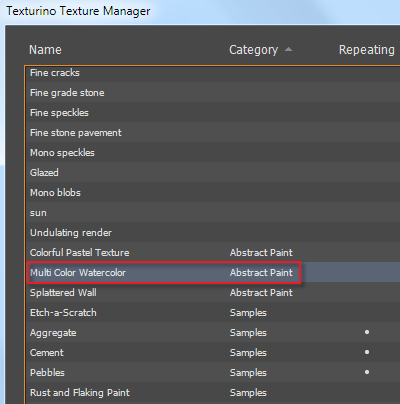
Task: Choose Colorful Pastel Texture row
Action: tap(213, 252)
